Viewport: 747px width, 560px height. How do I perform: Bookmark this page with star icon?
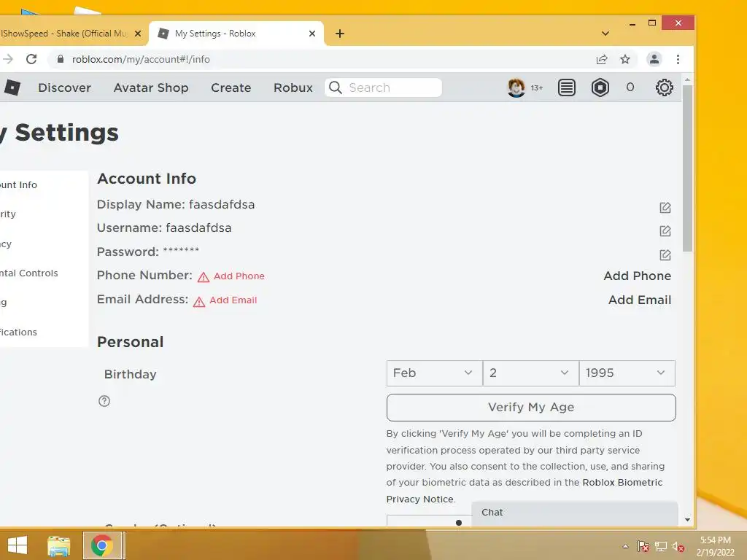pyautogui.click(x=625, y=59)
